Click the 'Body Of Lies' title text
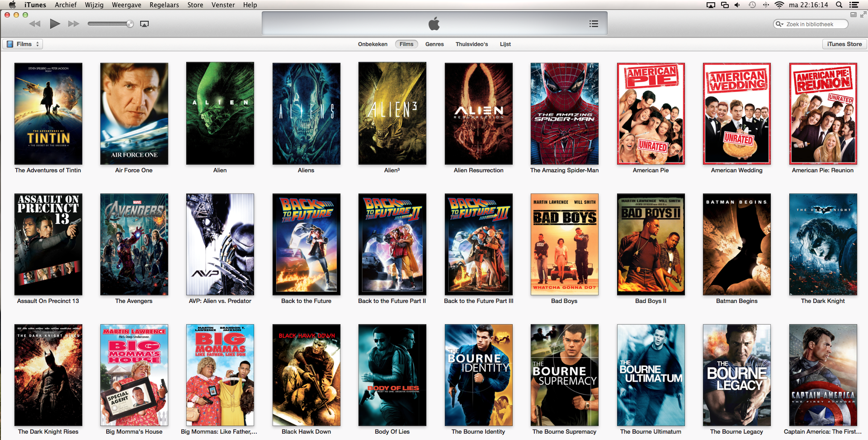Image resolution: width=868 pixels, height=440 pixels. click(x=392, y=432)
